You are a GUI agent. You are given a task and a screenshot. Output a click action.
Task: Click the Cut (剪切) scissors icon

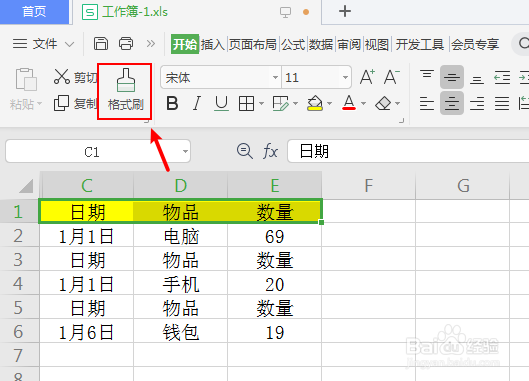click(x=61, y=77)
